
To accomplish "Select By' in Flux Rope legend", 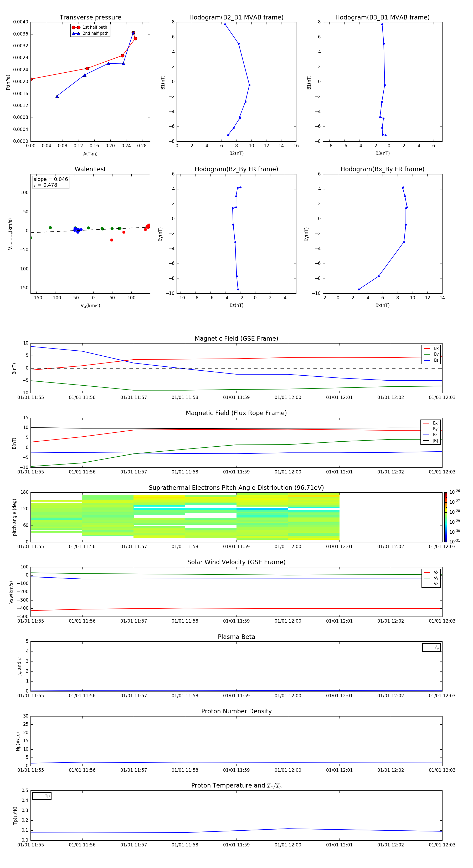I will [x=431, y=429].
